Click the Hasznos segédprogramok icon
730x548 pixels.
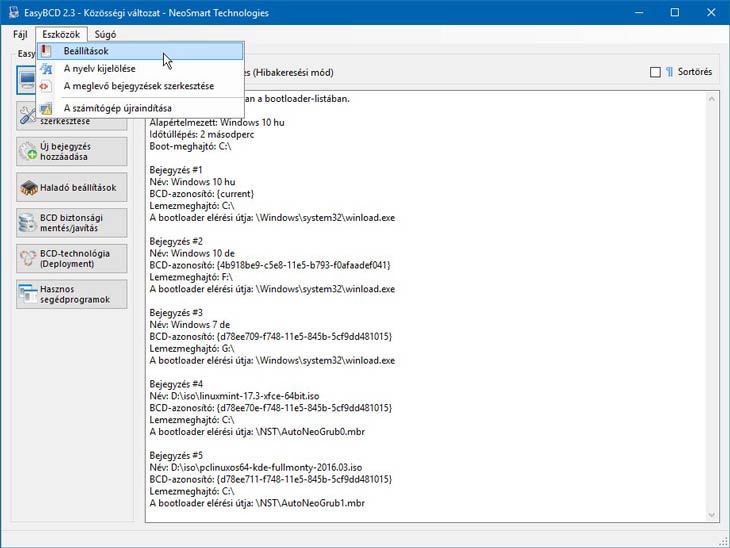28,294
